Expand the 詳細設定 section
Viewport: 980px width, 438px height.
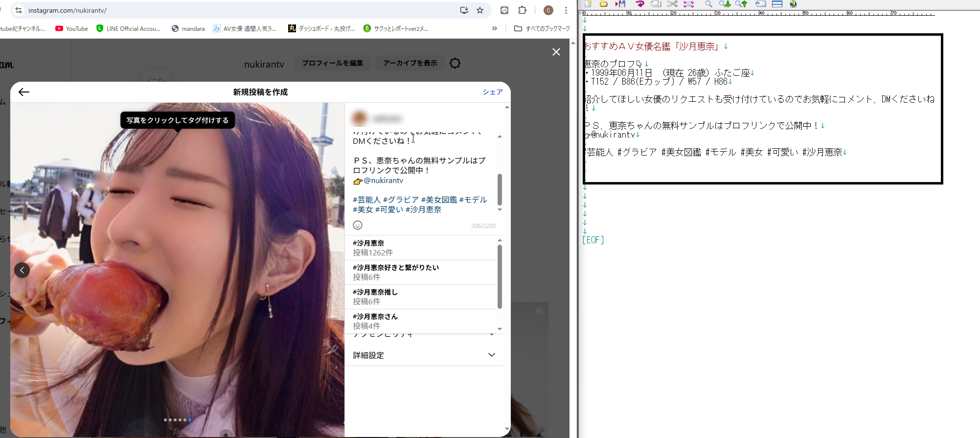491,355
